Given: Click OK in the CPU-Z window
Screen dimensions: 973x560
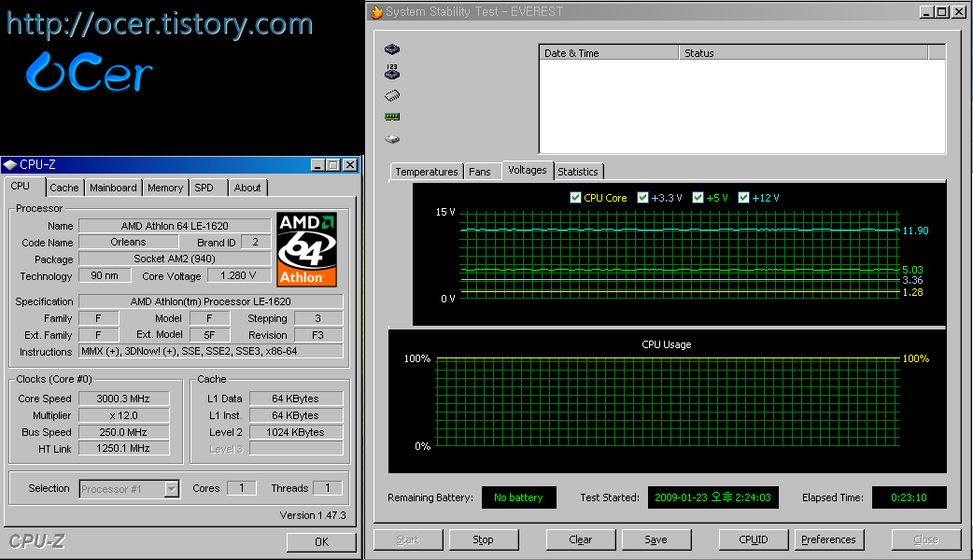Looking at the screenshot, I should [x=321, y=542].
